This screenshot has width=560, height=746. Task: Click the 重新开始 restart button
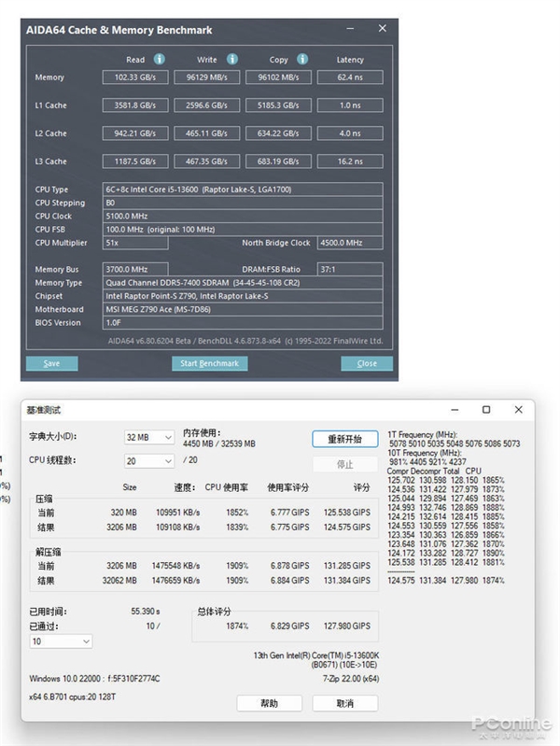(x=345, y=439)
